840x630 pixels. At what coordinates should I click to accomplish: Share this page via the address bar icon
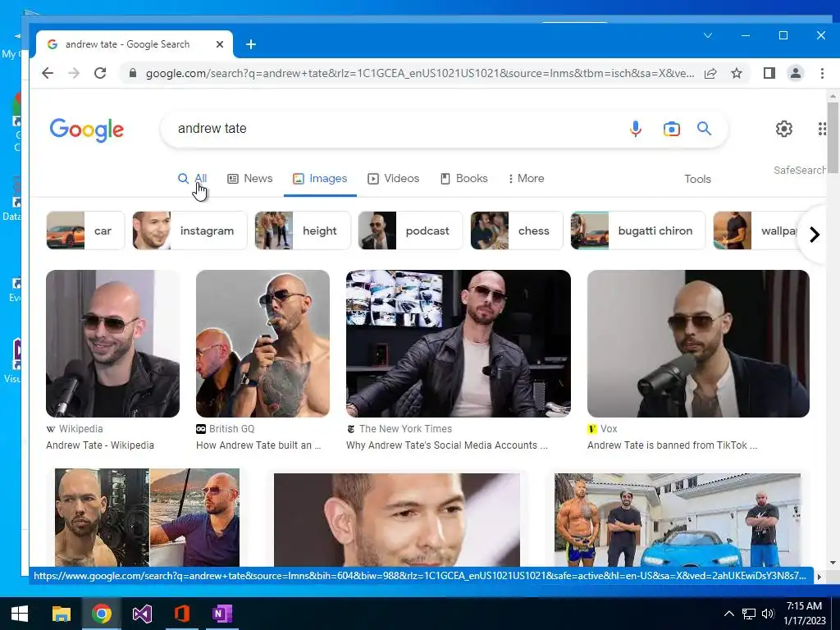[710, 73]
